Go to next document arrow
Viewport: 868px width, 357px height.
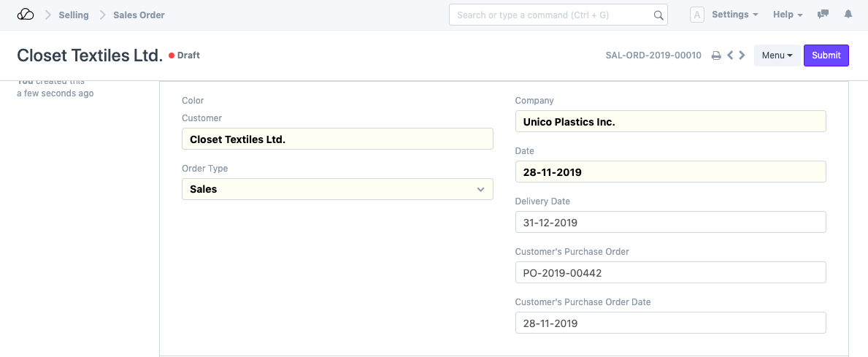point(742,55)
